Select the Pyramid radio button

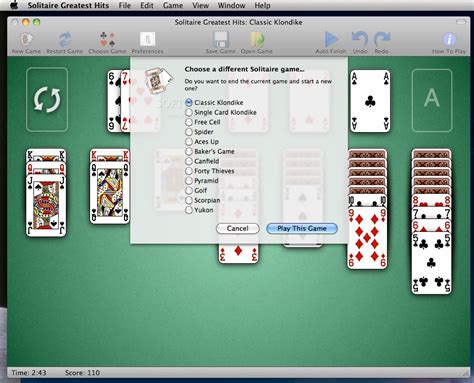(x=189, y=181)
